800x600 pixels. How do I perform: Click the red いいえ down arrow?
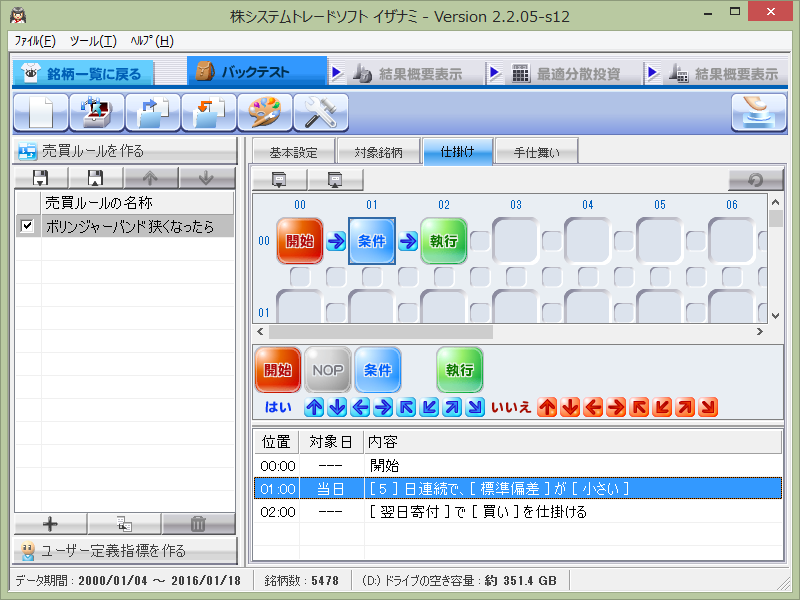[570, 407]
